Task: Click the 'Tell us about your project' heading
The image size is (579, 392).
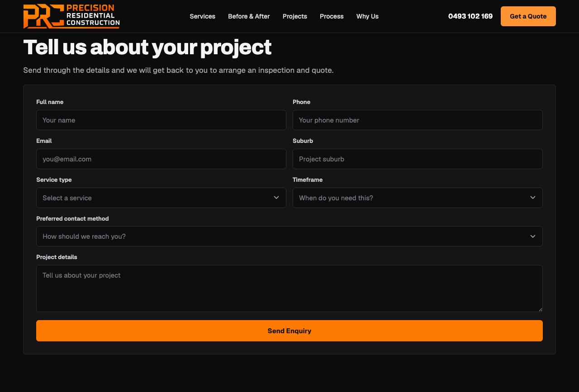Action: (147, 47)
